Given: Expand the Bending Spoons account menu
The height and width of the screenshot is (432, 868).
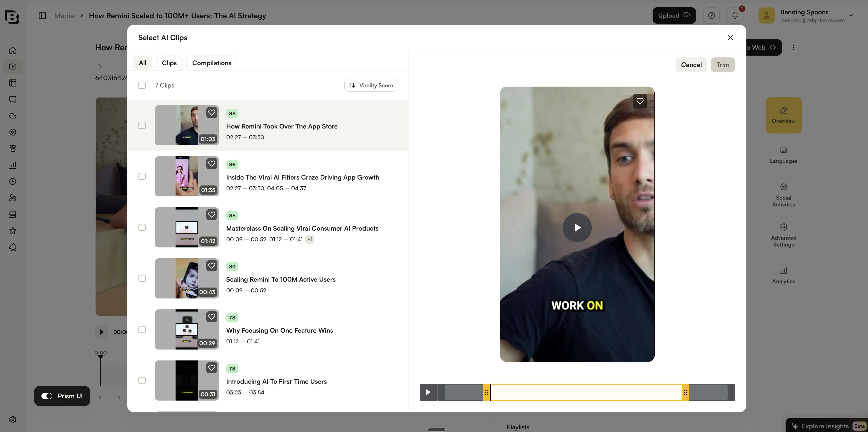Looking at the screenshot, I should click(x=851, y=15).
